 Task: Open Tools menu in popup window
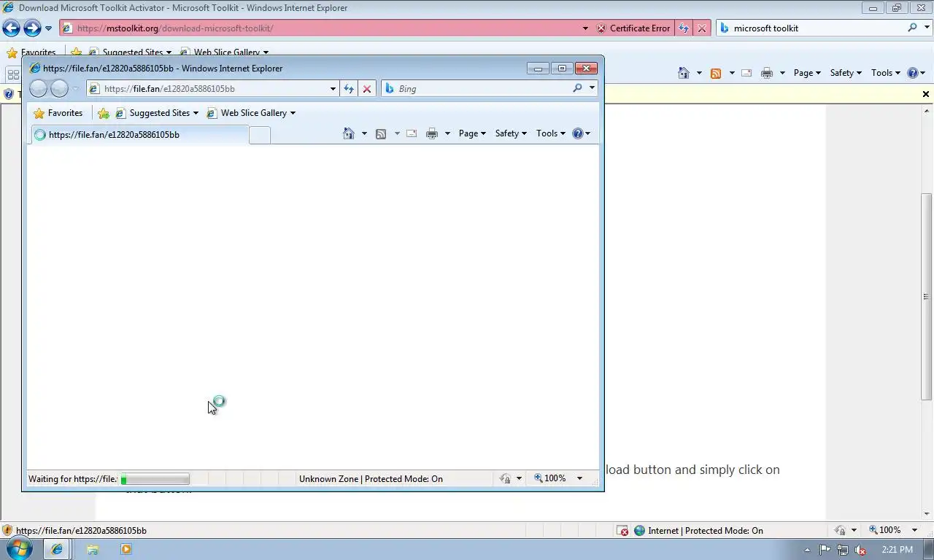click(x=551, y=133)
